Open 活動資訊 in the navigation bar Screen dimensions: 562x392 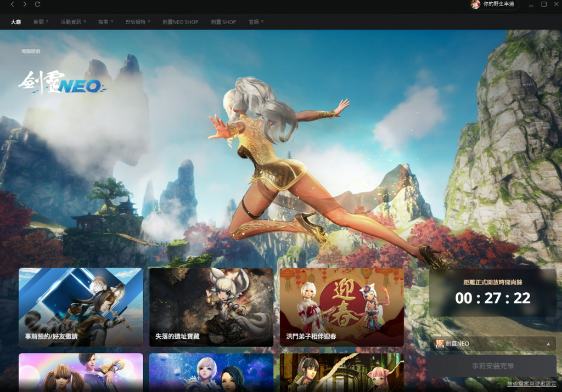pos(73,22)
